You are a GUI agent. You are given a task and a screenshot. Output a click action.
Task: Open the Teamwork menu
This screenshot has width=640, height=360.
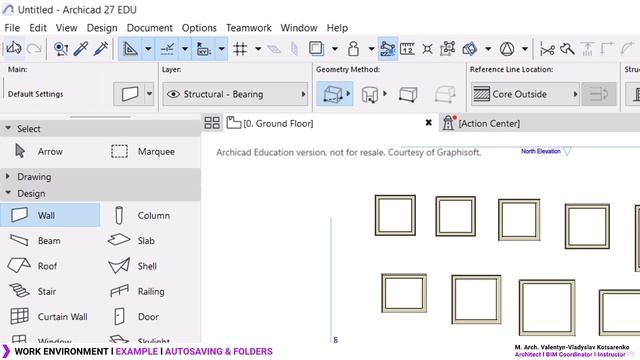pos(249,28)
